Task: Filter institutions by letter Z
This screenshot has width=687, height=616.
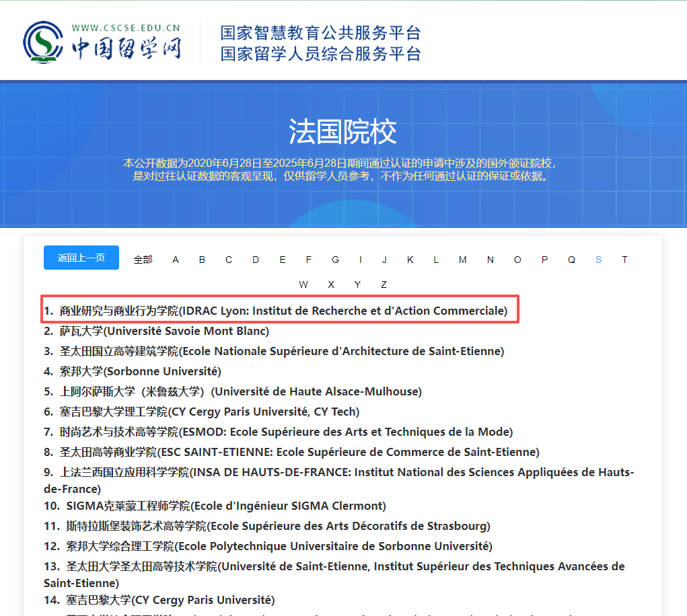Action: click(384, 284)
